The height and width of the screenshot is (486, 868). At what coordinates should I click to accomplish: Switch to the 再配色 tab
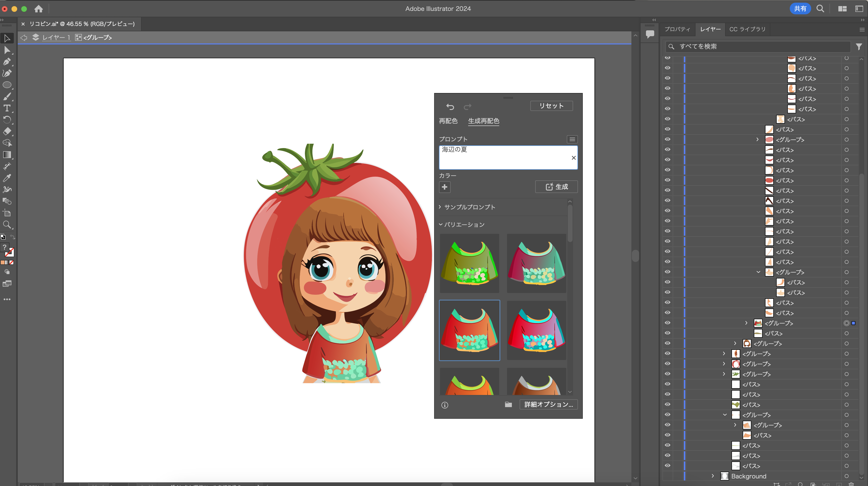click(x=448, y=121)
